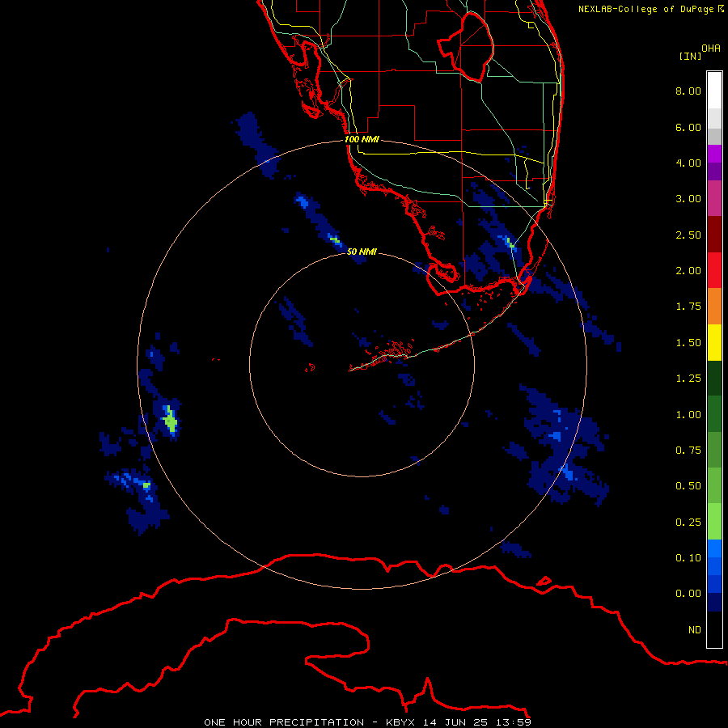Click the bright red legend swatch

(x=714, y=270)
